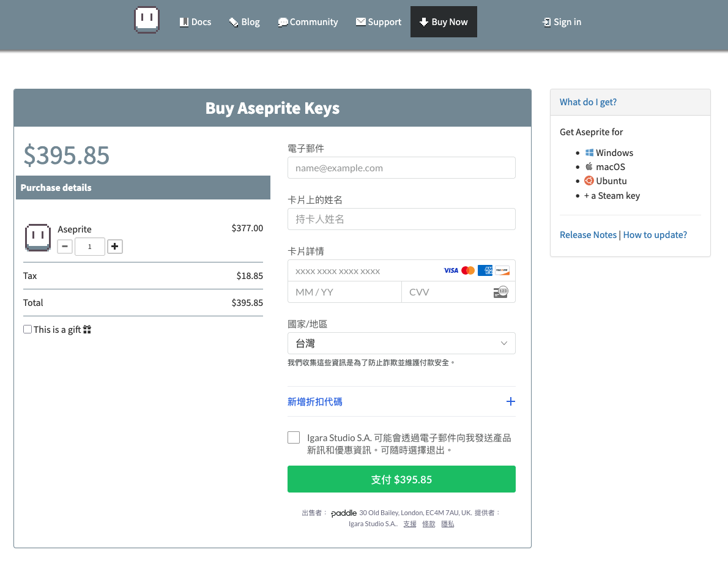The width and height of the screenshot is (728, 569).
Task: Focus the cardholder name field
Action: pos(401,219)
